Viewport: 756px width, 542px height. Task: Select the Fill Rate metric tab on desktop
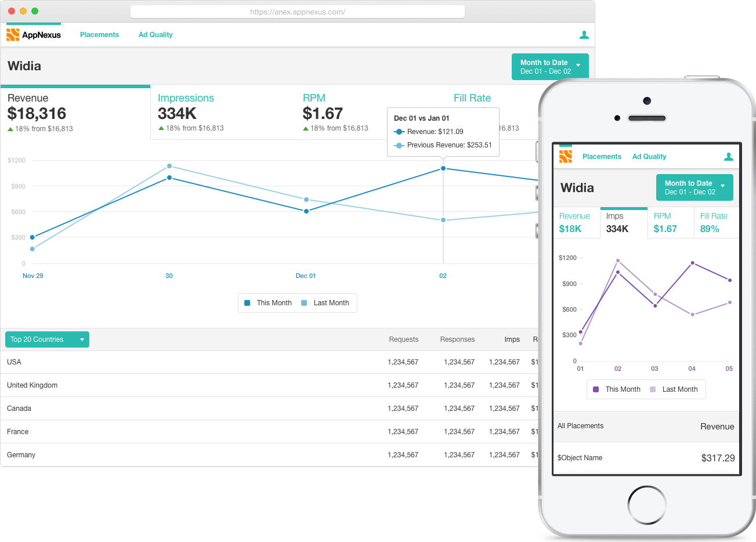[472, 98]
